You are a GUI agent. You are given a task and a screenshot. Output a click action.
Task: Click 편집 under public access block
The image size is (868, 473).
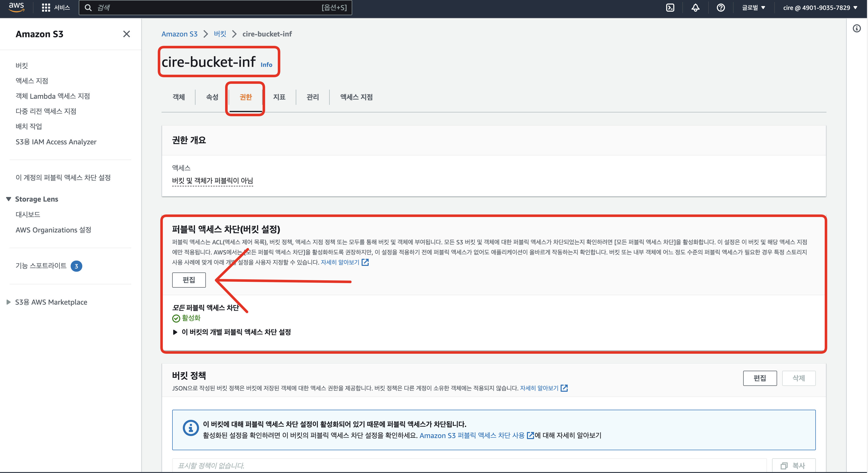189,280
